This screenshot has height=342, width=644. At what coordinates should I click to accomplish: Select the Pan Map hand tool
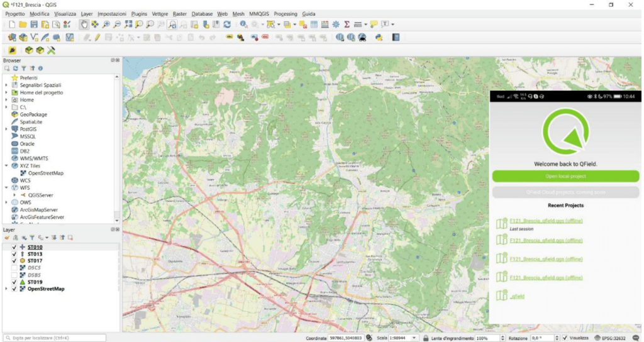pyautogui.click(x=84, y=25)
